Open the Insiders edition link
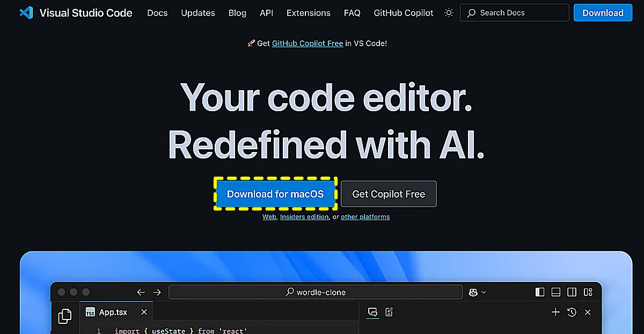Screen dimensions: 644x334 (x=304, y=217)
